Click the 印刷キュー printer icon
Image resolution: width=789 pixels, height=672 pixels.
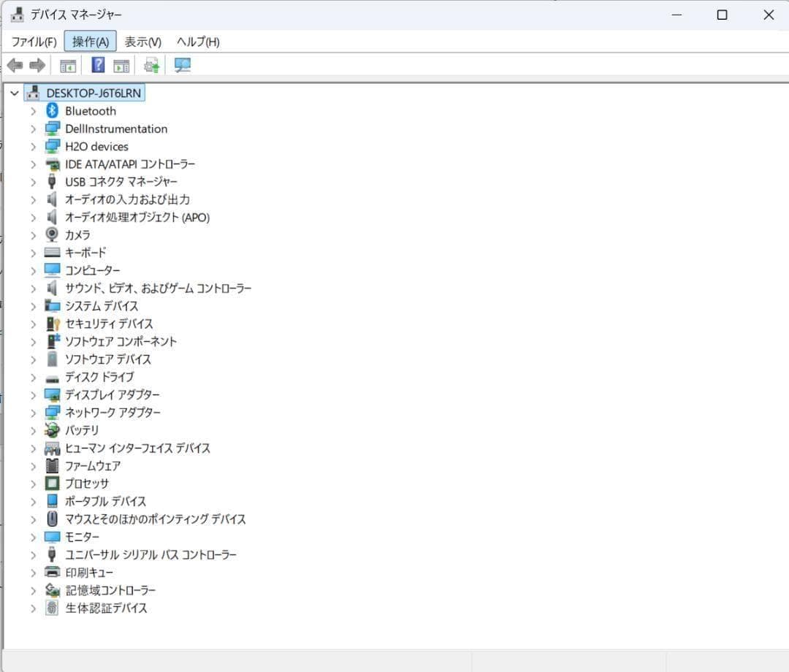coord(52,573)
